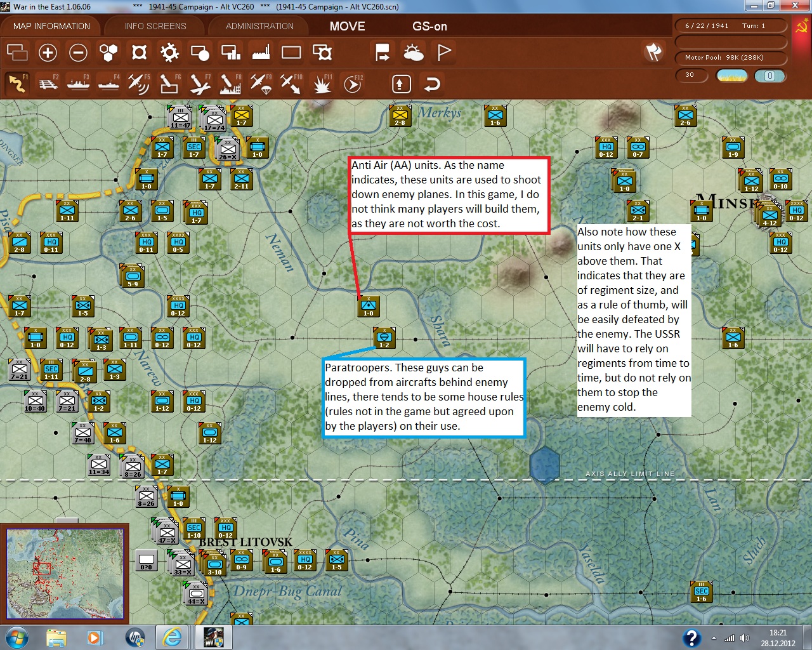This screenshot has width=812, height=650.
Task: Select the 2-1 Soviet unit counter
Action: click(638, 211)
